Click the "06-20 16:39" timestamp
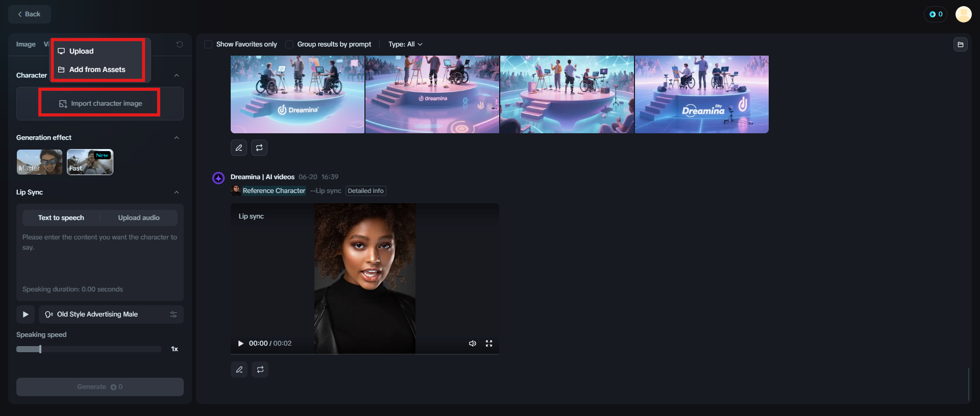This screenshot has width=980, height=416. 318,177
